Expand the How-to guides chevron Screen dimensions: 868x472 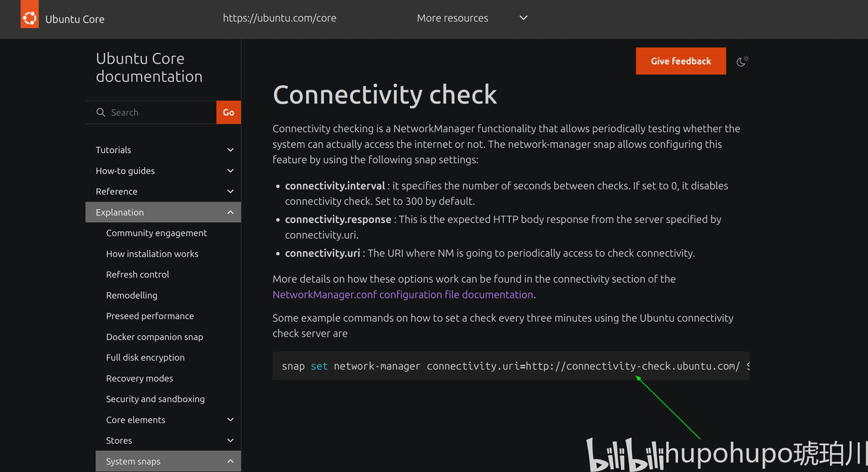coord(230,170)
